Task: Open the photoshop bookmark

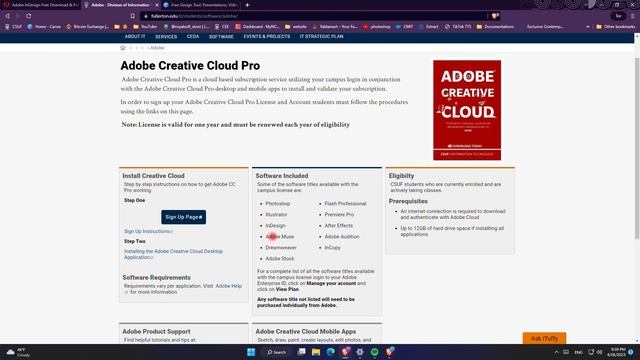Action: pos(377,27)
